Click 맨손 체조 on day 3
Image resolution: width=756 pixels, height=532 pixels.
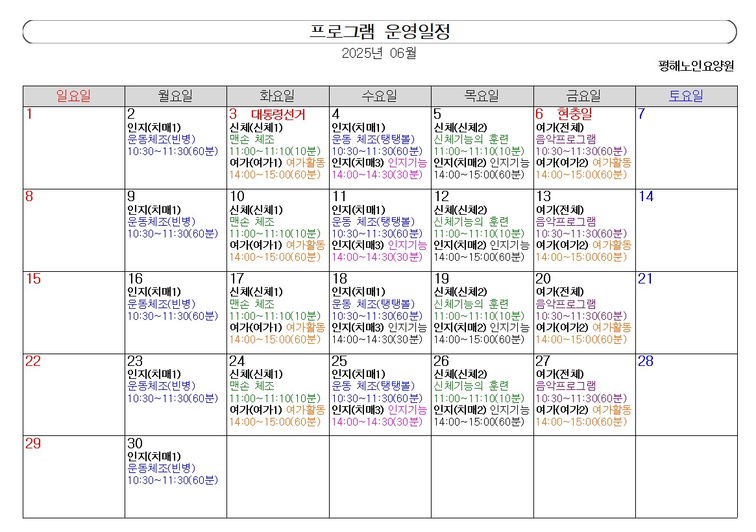point(252,139)
